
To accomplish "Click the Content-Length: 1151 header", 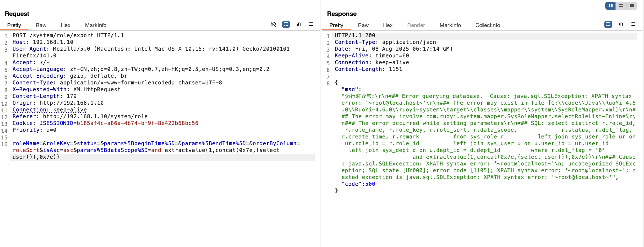I will (x=368, y=69).
